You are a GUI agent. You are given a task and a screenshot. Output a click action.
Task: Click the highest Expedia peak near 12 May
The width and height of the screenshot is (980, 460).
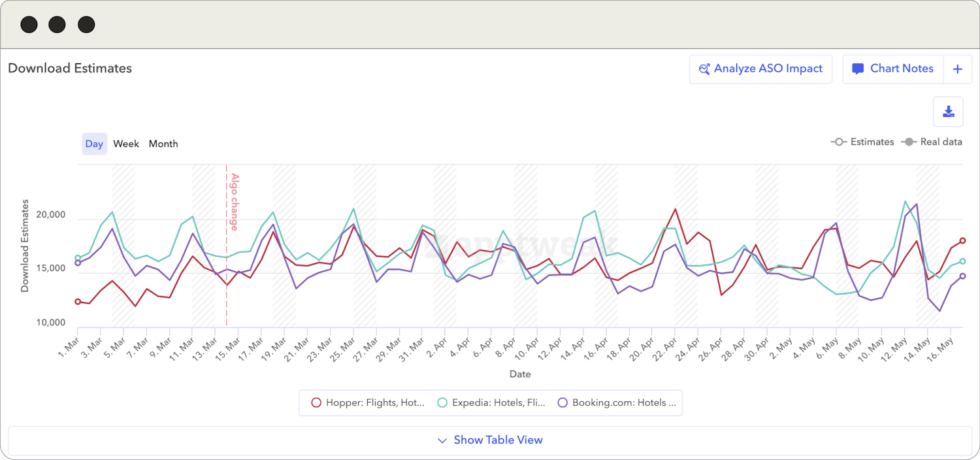pyautogui.click(x=905, y=201)
